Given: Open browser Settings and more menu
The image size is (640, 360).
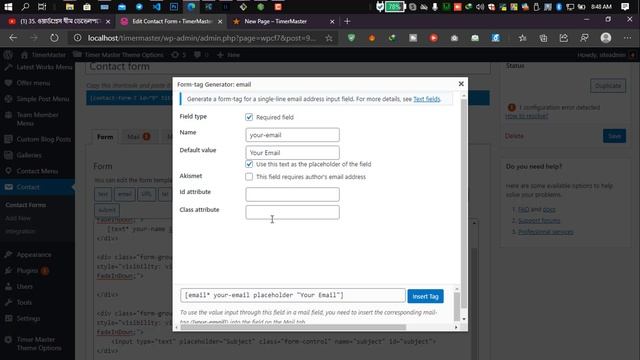Looking at the screenshot, I should (x=627, y=38).
